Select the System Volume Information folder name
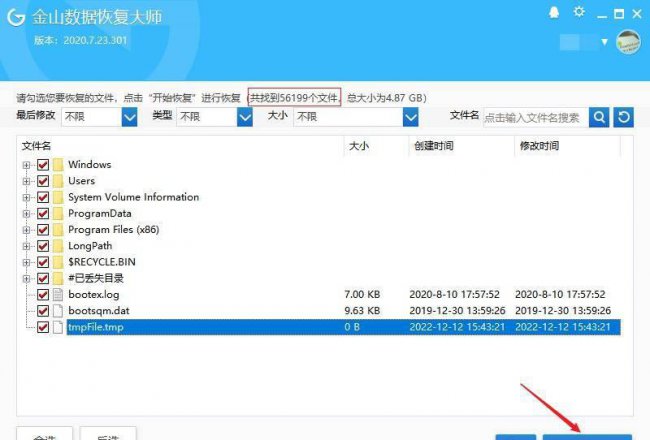650x440 pixels. coord(133,197)
